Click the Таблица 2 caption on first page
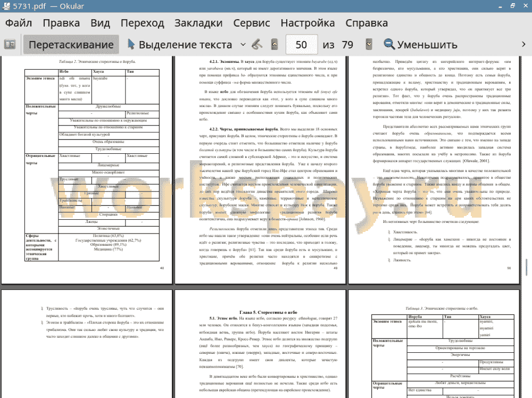This screenshot has width=532, height=398. click(97, 62)
